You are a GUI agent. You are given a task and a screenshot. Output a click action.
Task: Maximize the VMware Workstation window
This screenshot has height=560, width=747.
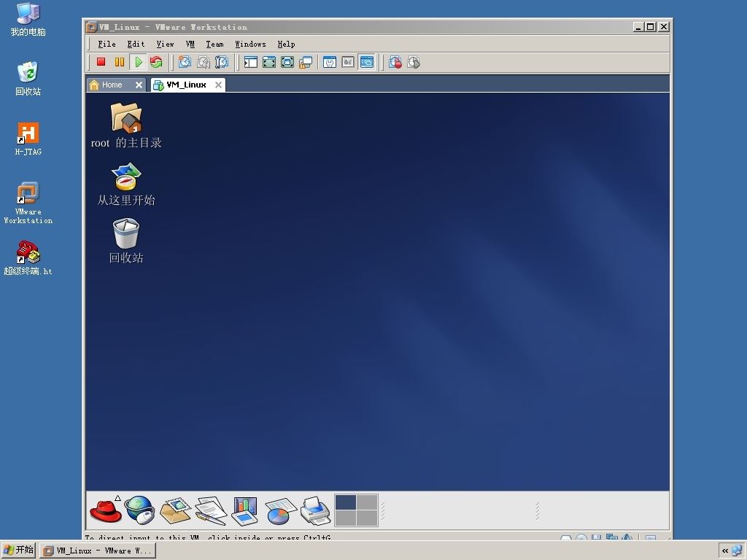point(651,27)
